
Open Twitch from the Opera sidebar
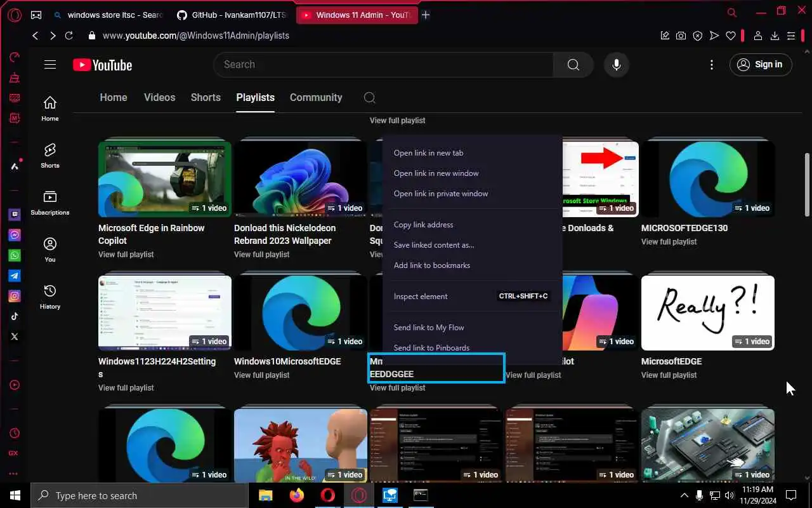14,215
